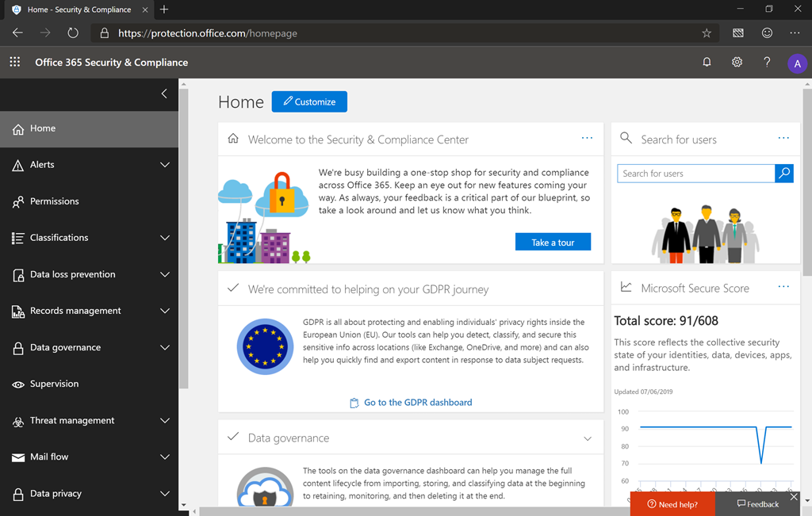Click the help question mark icon
The width and height of the screenshot is (812, 516).
(767, 62)
